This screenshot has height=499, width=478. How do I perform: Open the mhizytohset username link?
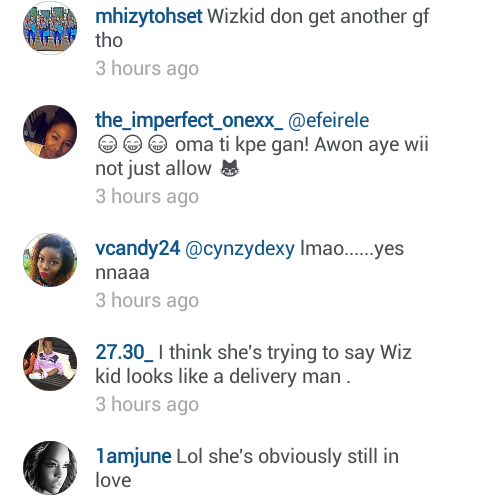click(149, 17)
